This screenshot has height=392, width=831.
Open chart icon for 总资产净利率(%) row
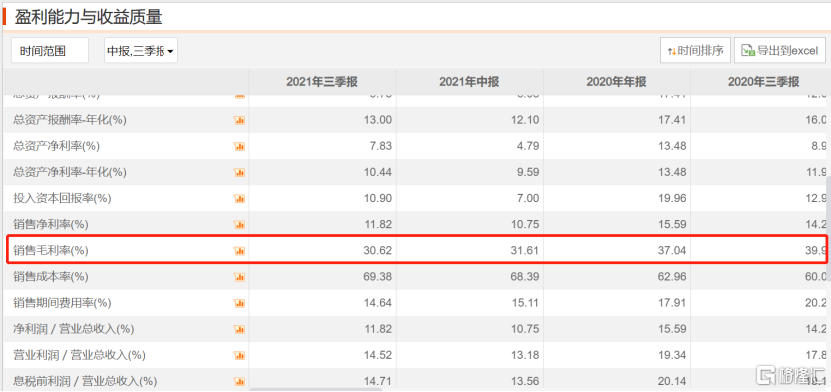point(239,146)
